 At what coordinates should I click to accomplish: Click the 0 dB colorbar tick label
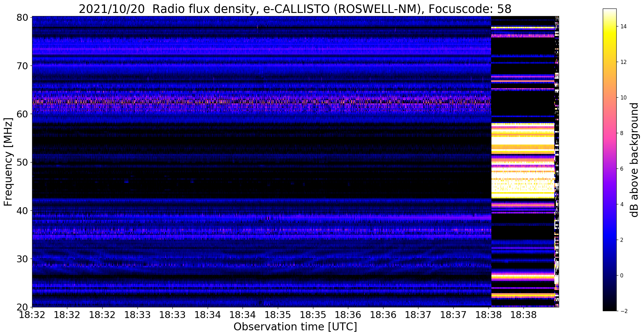coord(621,276)
